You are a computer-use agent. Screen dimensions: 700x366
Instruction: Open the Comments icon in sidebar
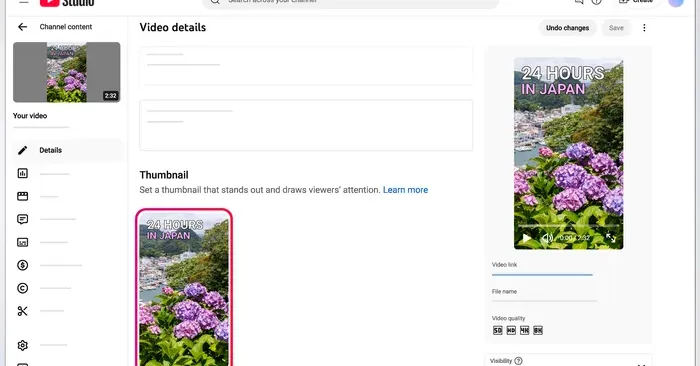point(22,219)
